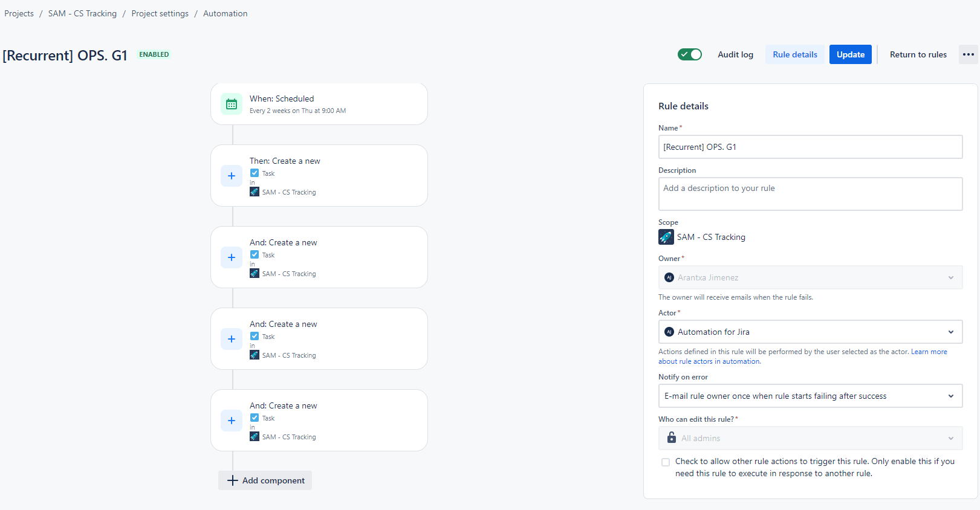This screenshot has width=980, height=510.
Task: Click the green calendar Scheduled trigger icon
Action: (232, 105)
